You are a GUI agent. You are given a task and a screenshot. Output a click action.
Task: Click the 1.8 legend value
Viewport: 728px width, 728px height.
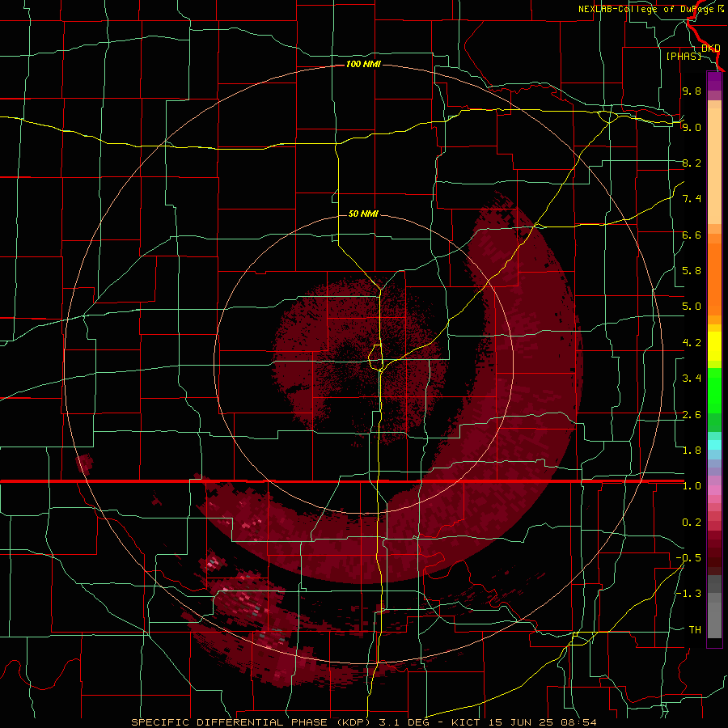pos(692,451)
